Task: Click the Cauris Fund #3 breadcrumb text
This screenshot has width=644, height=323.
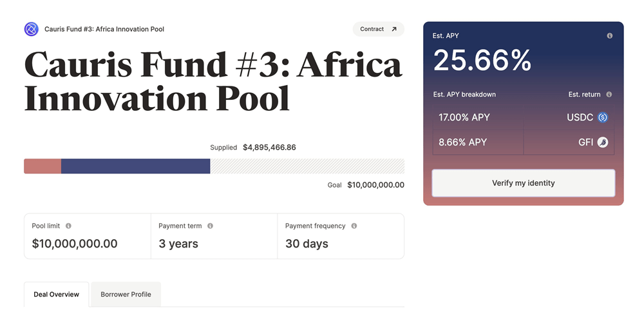Action: click(x=104, y=30)
